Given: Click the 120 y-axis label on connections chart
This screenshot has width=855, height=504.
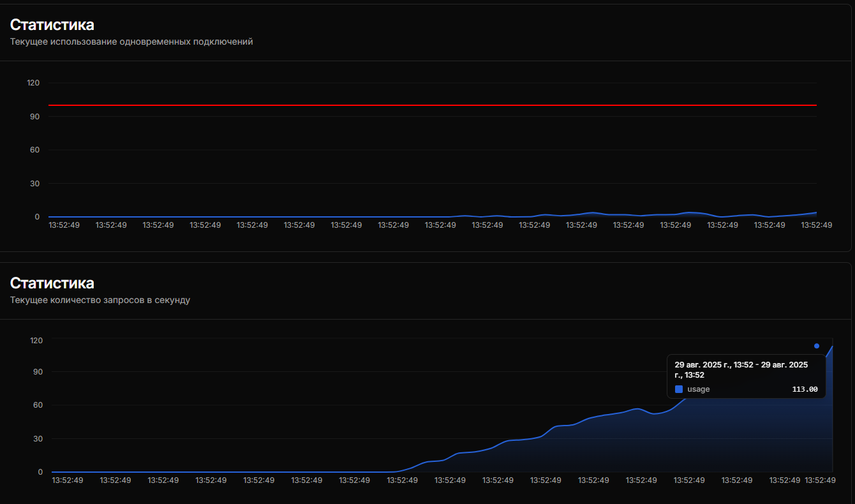Looking at the screenshot, I should [x=33, y=83].
